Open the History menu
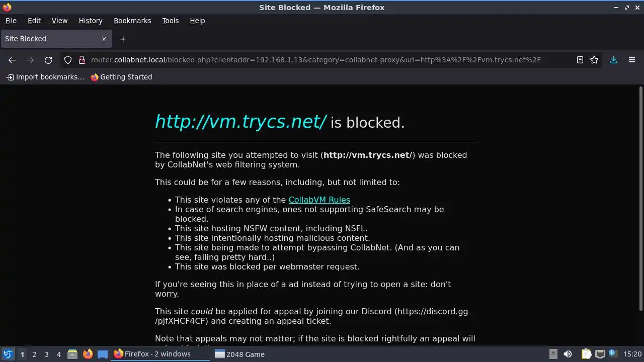The height and width of the screenshot is (362, 644). [x=91, y=21]
